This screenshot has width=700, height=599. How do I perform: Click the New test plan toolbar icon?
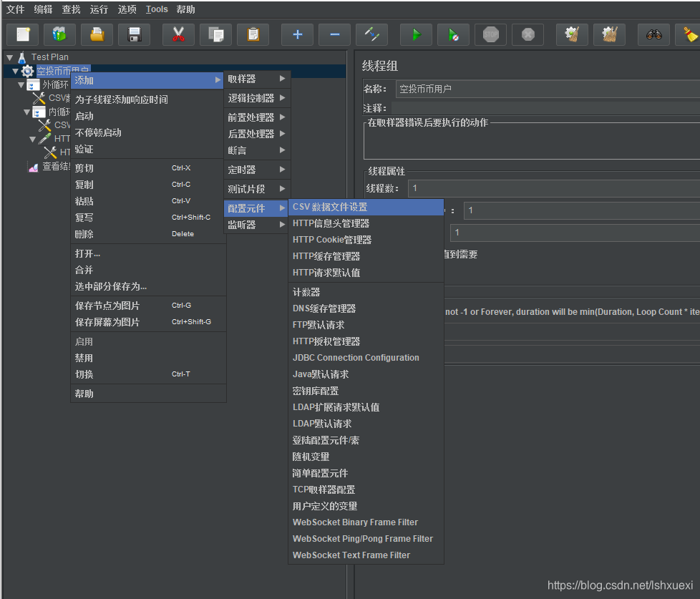coord(23,34)
